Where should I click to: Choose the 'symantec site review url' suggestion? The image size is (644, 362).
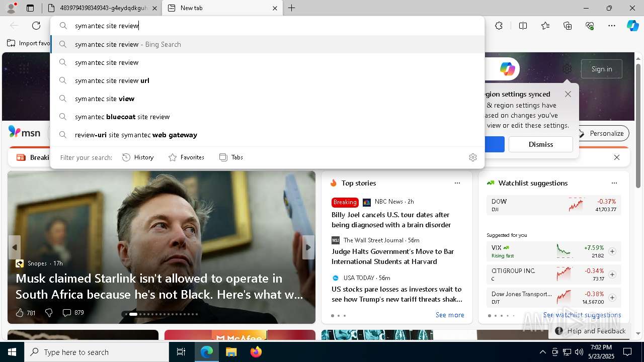pyautogui.click(x=268, y=80)
